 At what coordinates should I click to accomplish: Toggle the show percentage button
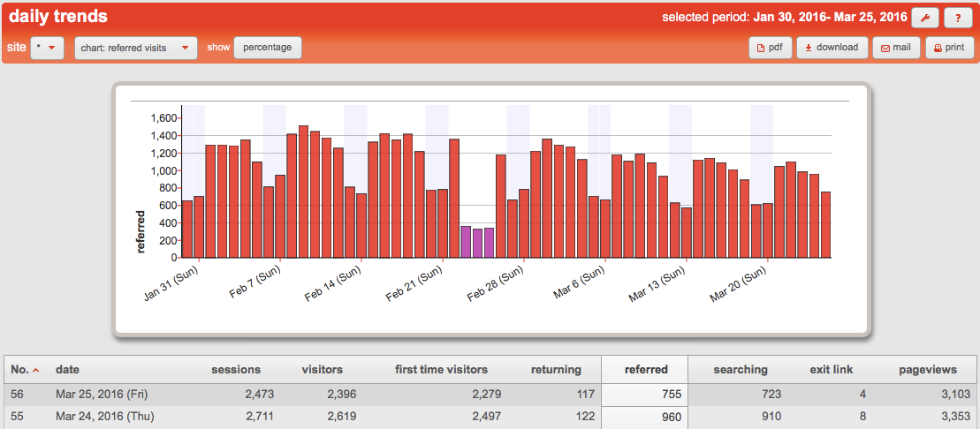pyautogui.click(x=268, y=48)
